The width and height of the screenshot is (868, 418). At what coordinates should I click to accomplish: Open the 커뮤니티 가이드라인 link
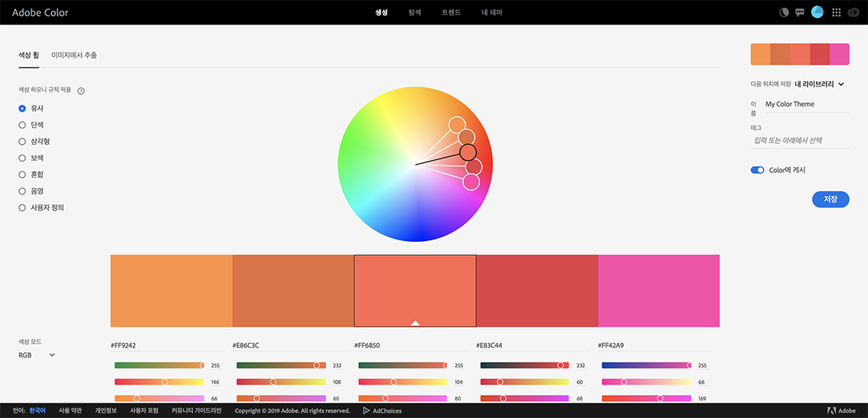tap(197, 411)
